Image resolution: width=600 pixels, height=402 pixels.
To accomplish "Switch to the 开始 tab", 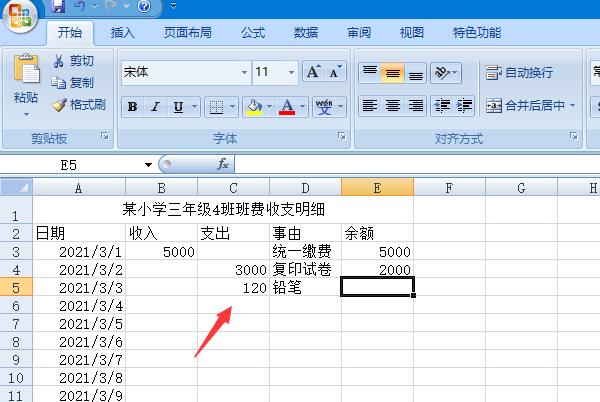I will pyautogui.click(x=70, y=33).
